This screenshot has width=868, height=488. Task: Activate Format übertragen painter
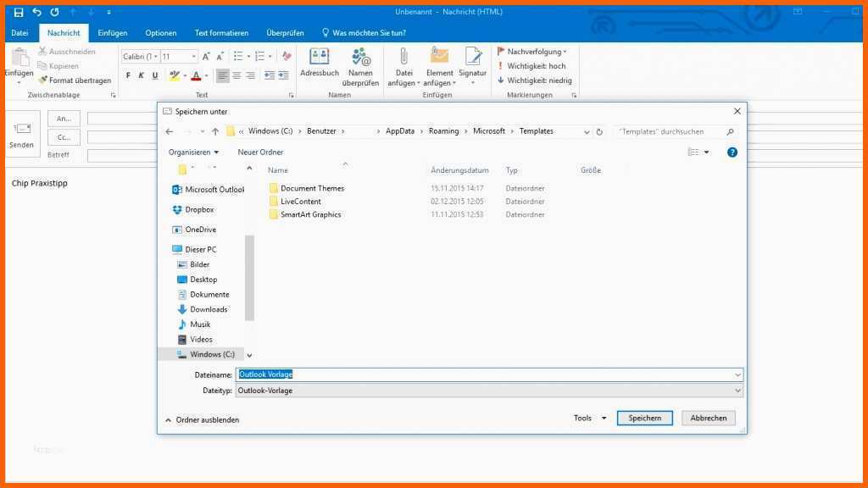click(x=75, y=80)
